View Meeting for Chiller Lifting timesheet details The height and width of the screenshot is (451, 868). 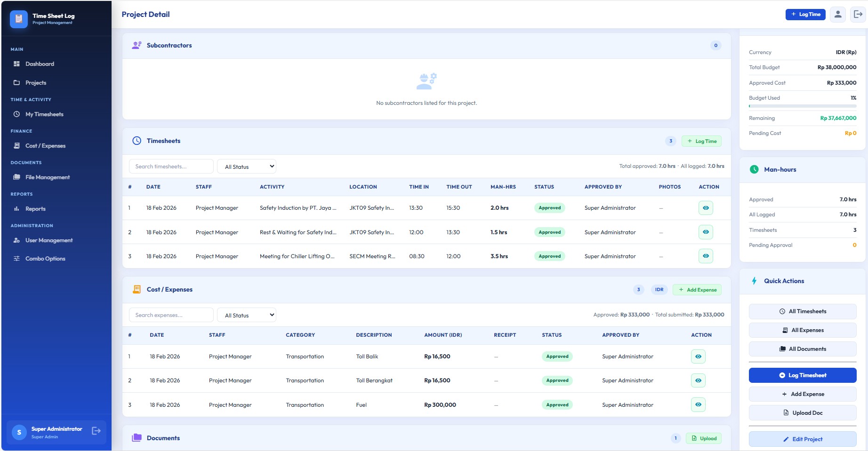[706, 256]
